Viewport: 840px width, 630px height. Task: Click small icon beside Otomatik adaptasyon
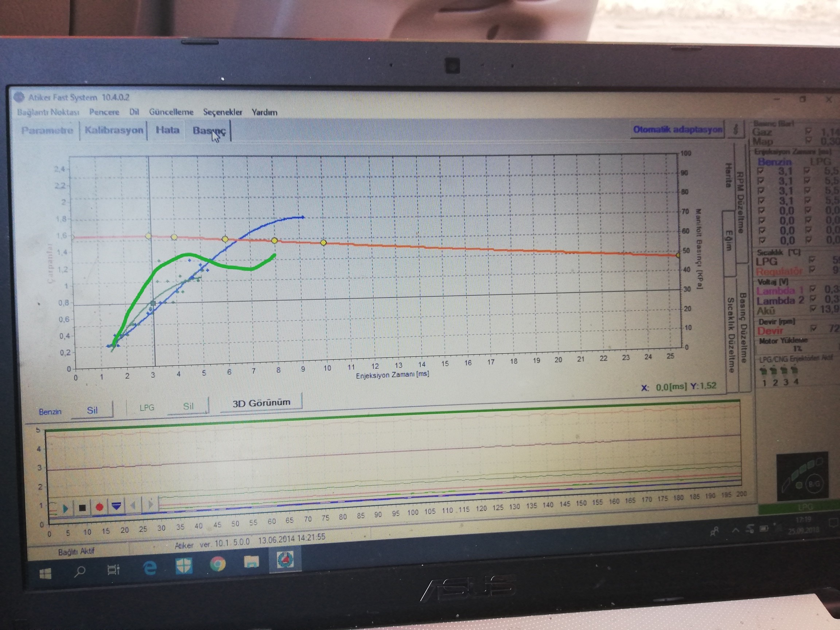pyautogui.click(x=736, y=129)
